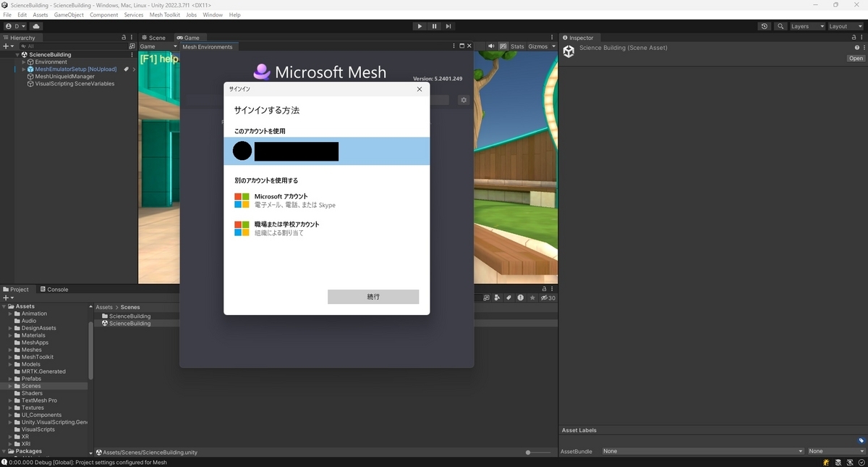Open the Component menu
The height and width of the screenshot is (467, 868).
pyautogui.click(x=103, y=14)
